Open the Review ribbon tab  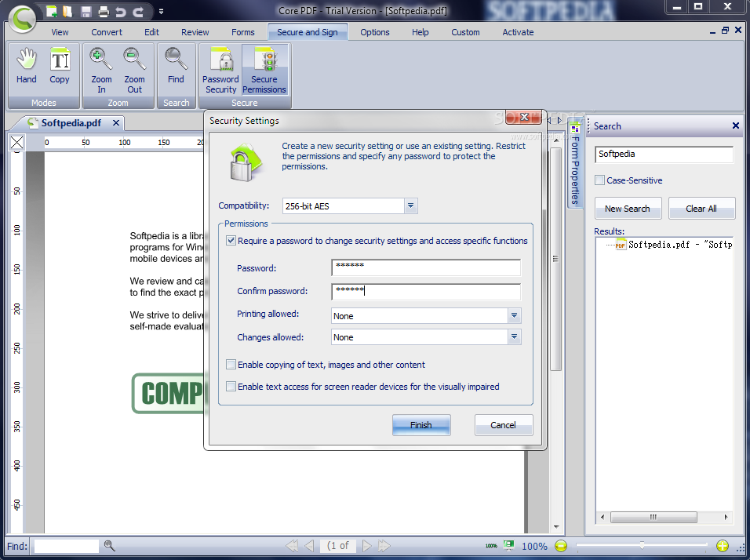click(x=195, y=32)
